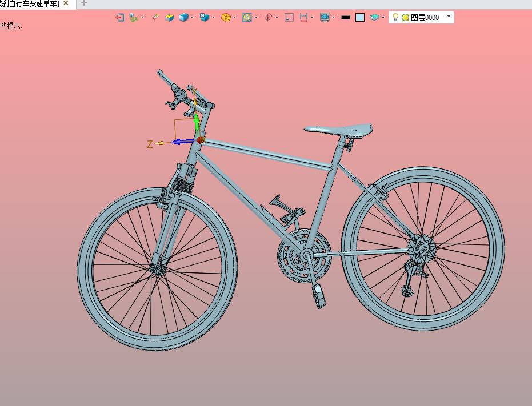Screen dimensions: 532x406
Task: Expand the monitor icon dropdown arrow
Action: click(x=334, y=17)
